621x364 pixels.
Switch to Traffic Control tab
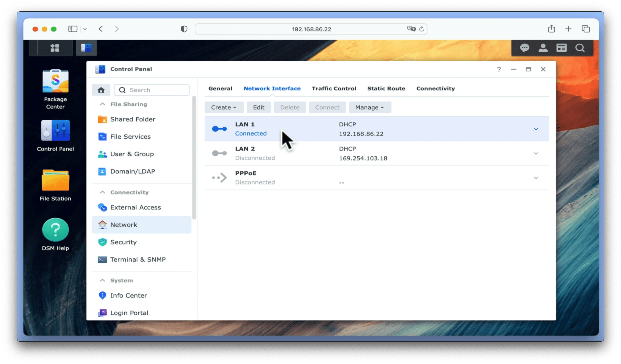pyautogui.click(x=334, y=89)
